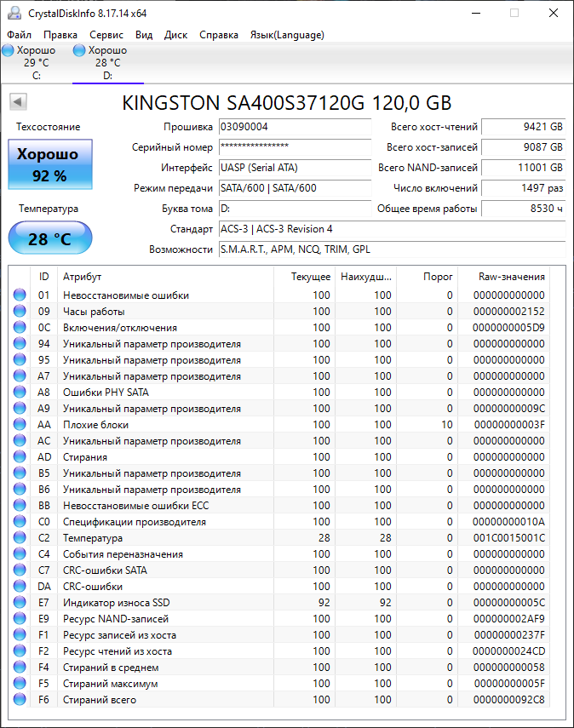The width and height of the screenshot is (574, 728).
Task: Click status circle for F6 Стираний всего
Action: click(20, 699)
